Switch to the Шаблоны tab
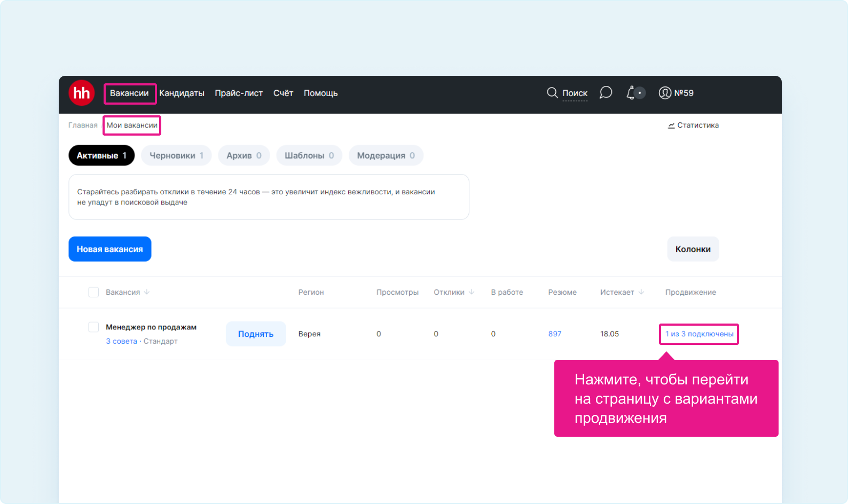848x504 pixels. point(309,155)
